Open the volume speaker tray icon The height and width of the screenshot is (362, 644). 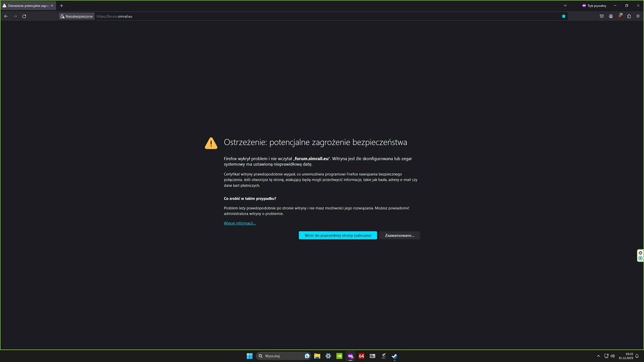tap(612, 356)
